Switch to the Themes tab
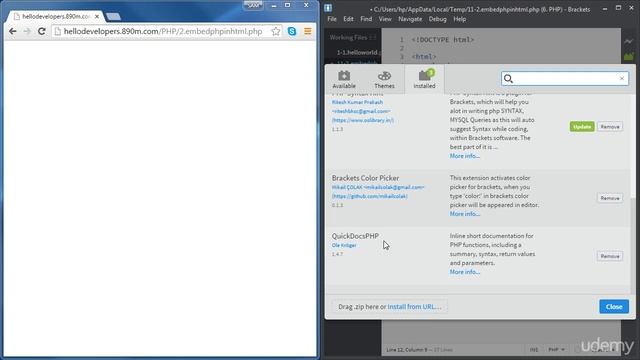This screenshot has width=640, height=360. tap(384, 79)
